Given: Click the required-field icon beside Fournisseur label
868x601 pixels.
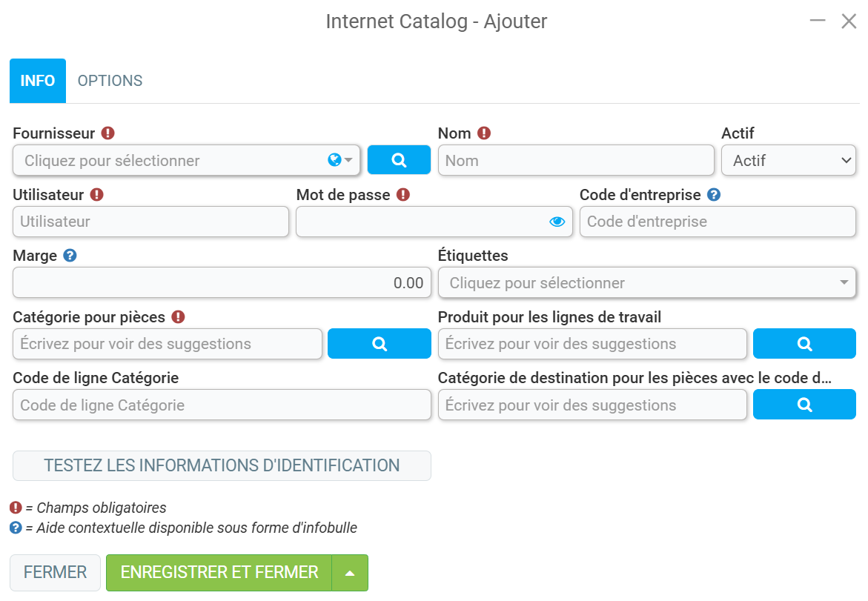Looking at the screenshot, I should (x=108, y=133).
